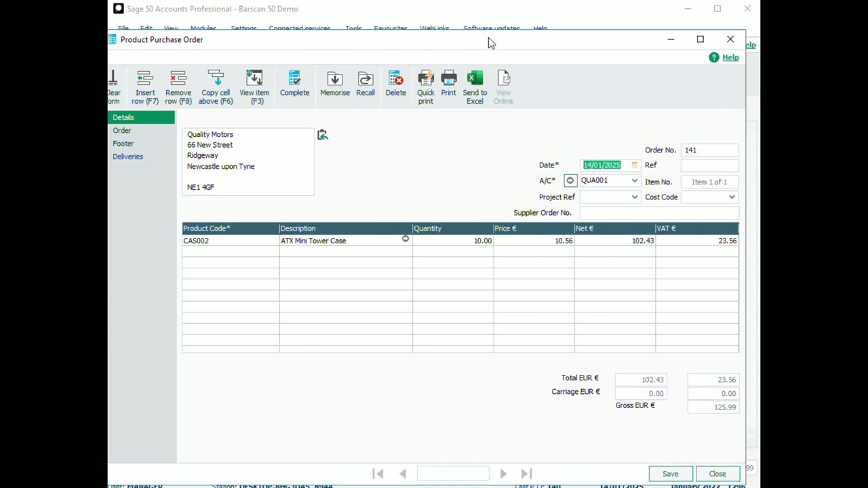Open the Help link

pos(730,58)
